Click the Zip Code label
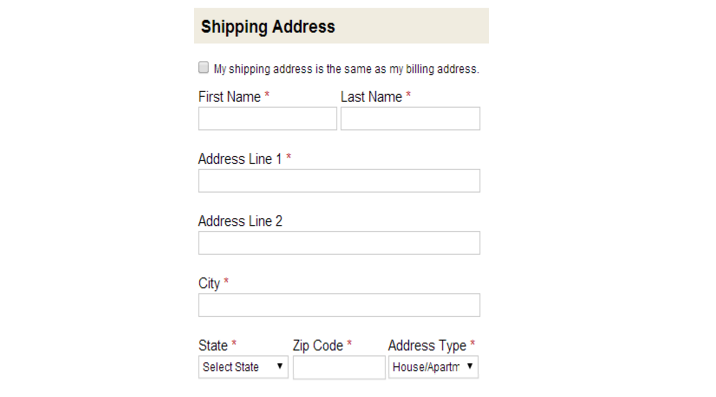716x397 pixels. (x=318, y=346)
